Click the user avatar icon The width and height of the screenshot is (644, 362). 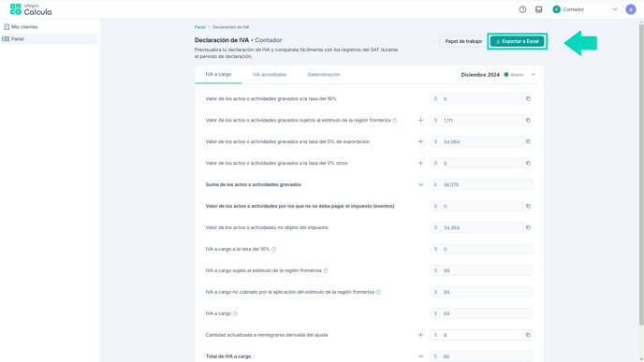click(631, 9)
